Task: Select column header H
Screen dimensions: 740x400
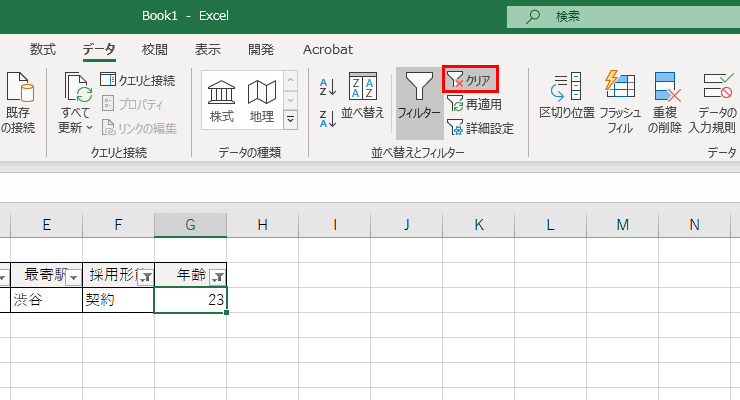Action: pos(262,225)
